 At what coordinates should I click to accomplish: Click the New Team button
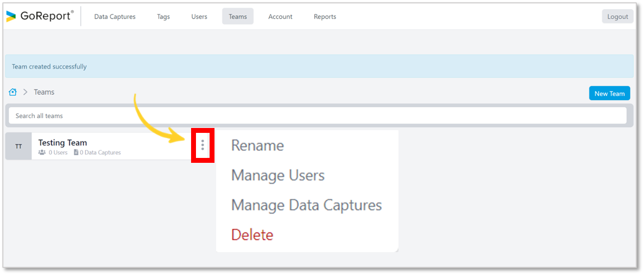(x=609, y=93)
